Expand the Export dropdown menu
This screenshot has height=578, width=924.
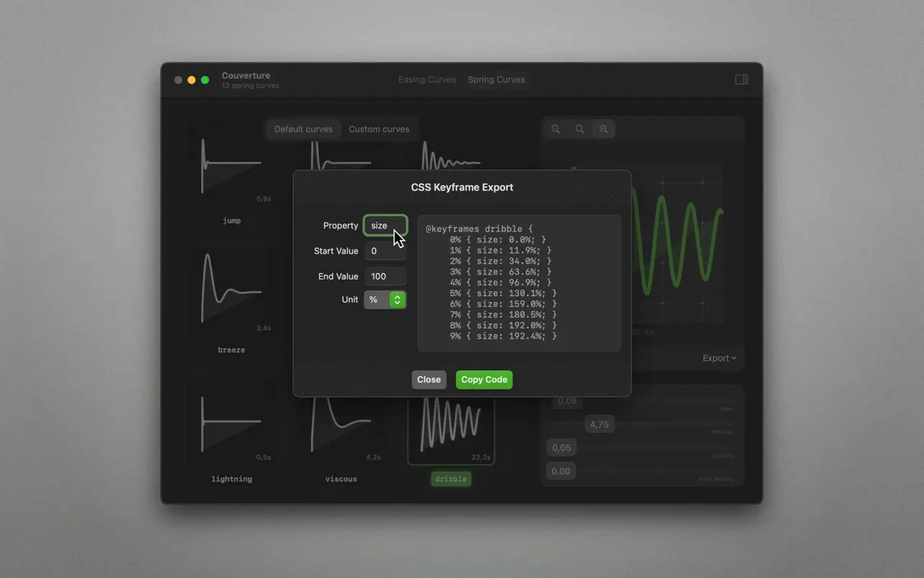719,358
